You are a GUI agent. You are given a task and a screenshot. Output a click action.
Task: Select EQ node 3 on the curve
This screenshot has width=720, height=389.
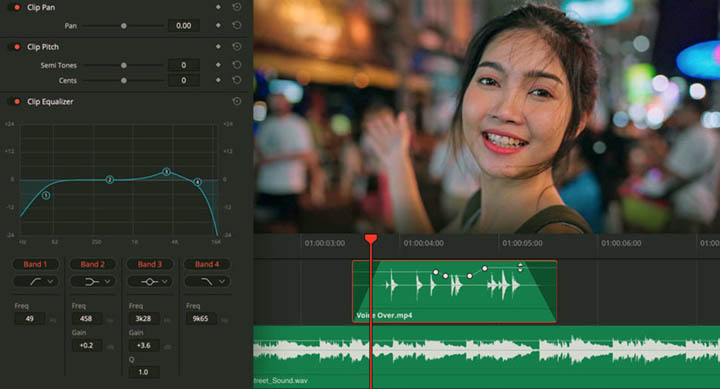pos(167,172)
